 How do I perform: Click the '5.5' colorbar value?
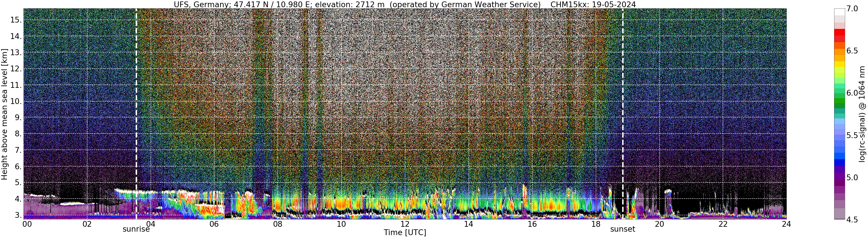852,135
